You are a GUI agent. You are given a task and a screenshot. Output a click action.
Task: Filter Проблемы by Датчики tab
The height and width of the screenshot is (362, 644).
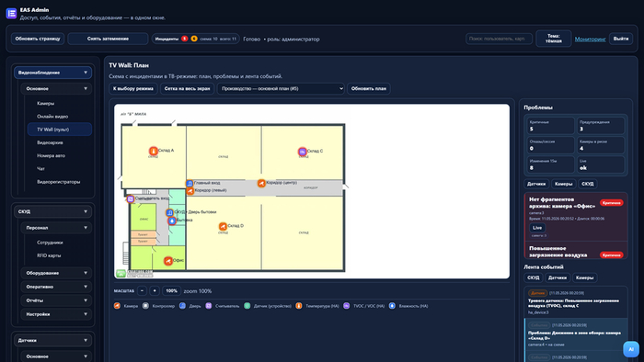(536, 184)
